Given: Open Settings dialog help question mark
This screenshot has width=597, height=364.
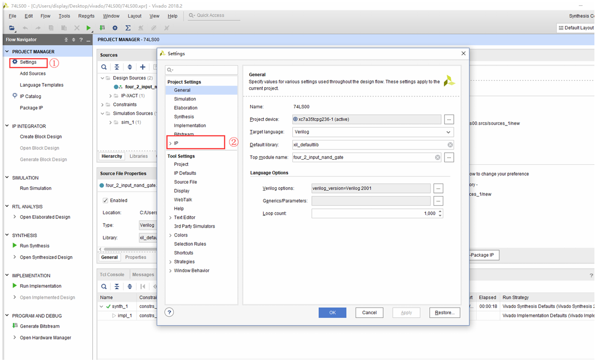Looking at the screenshot, I should pos(169,312).
